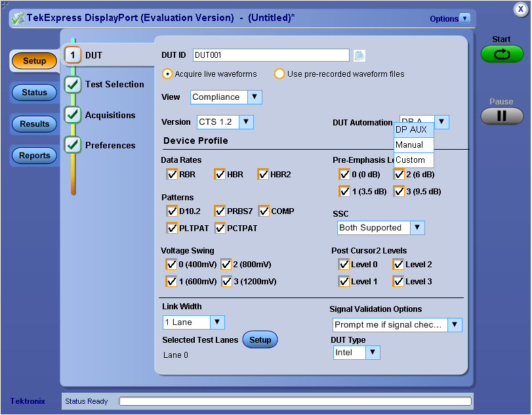Uncheck the D10.2 pattern checkbox
Image resolution: width=532 pixels, height=415 pixels.
[x=172, y=211]
